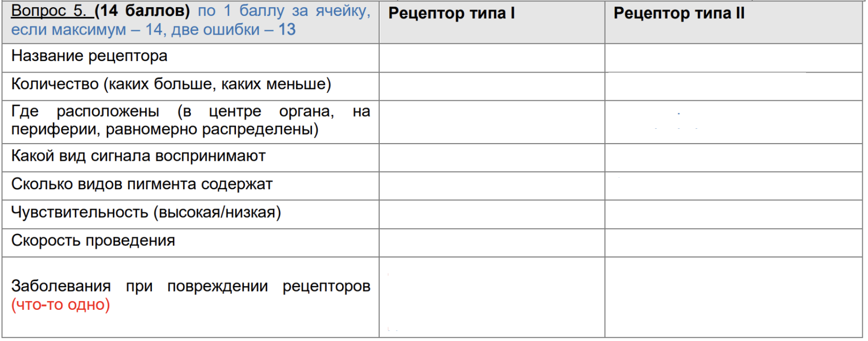Select the 'Какой вид сигнала' cell for type II
868x341 pixels.
(x=733, y=158)
